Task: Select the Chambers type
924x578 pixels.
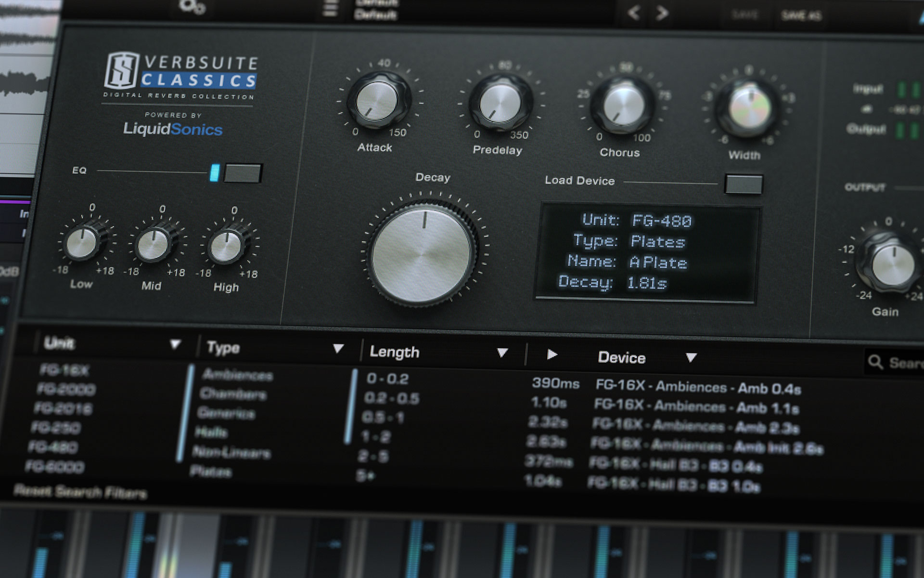Action: click(233, 394)
